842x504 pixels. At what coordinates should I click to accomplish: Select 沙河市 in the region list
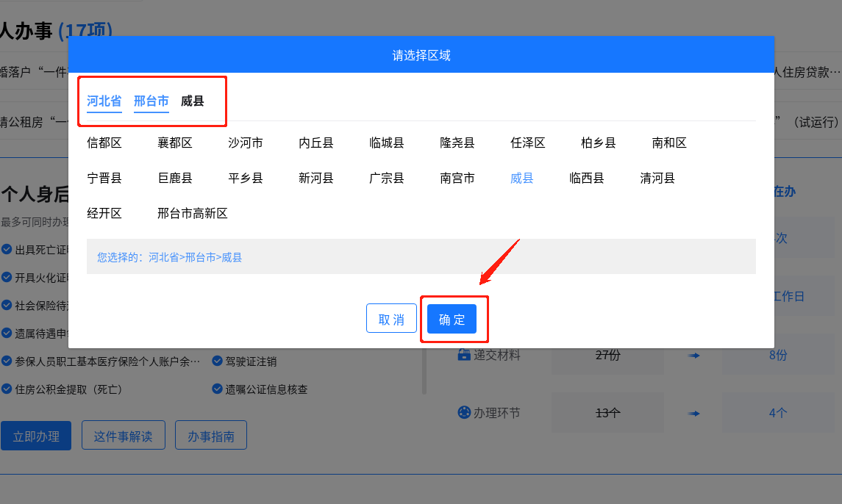click(246, 143)
